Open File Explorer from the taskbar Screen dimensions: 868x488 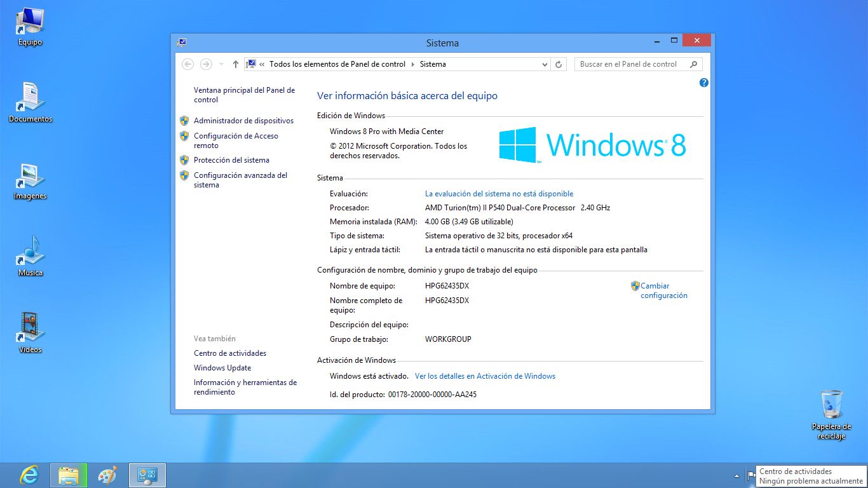[x=69, y=475]
